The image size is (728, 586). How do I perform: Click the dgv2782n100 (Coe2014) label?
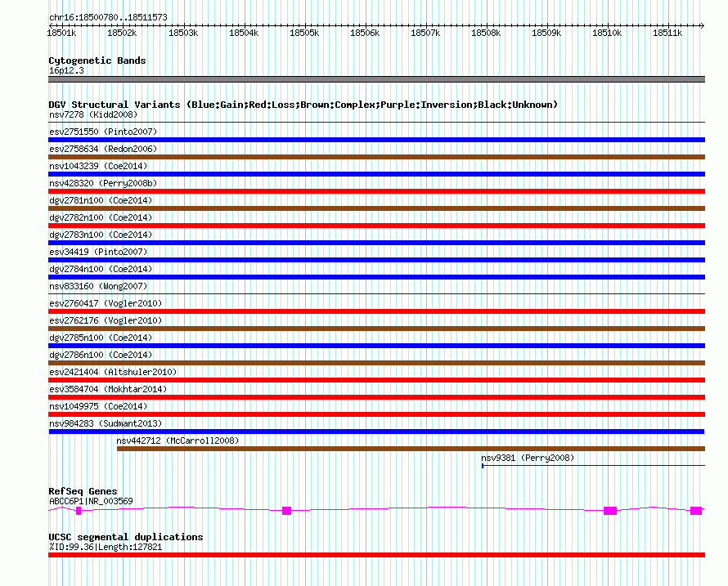click(x=101, y=217)
